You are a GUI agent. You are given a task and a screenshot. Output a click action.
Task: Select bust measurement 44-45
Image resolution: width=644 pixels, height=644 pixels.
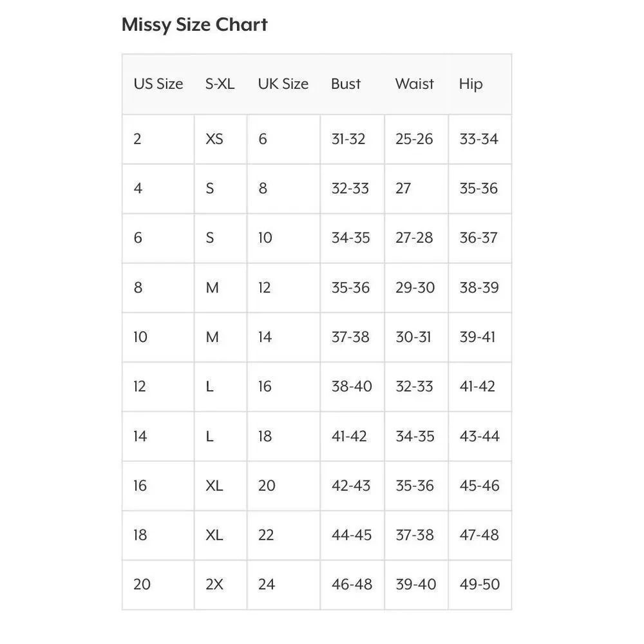352,535
